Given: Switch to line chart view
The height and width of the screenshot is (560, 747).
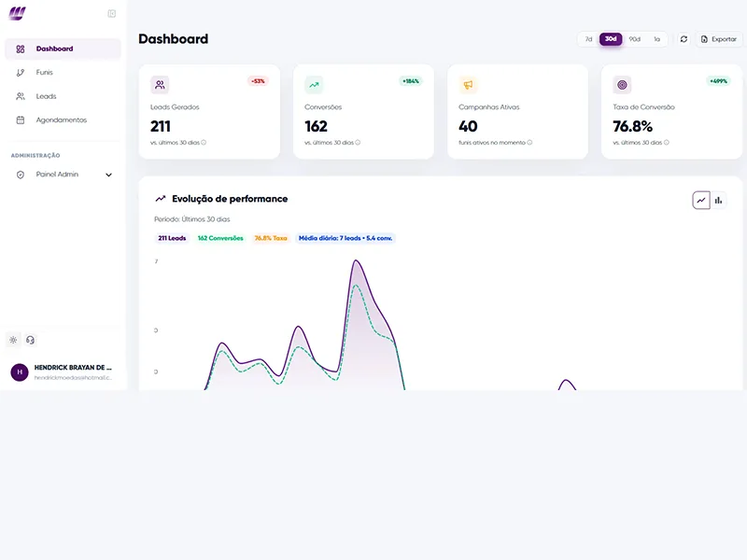Looking at the screenshot, I should (701, 201).
